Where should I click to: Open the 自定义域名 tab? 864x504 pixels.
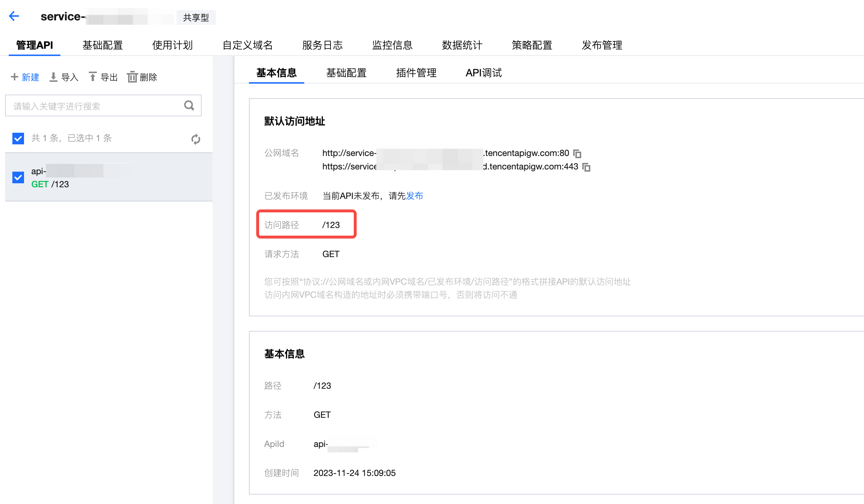click(247, 45)
